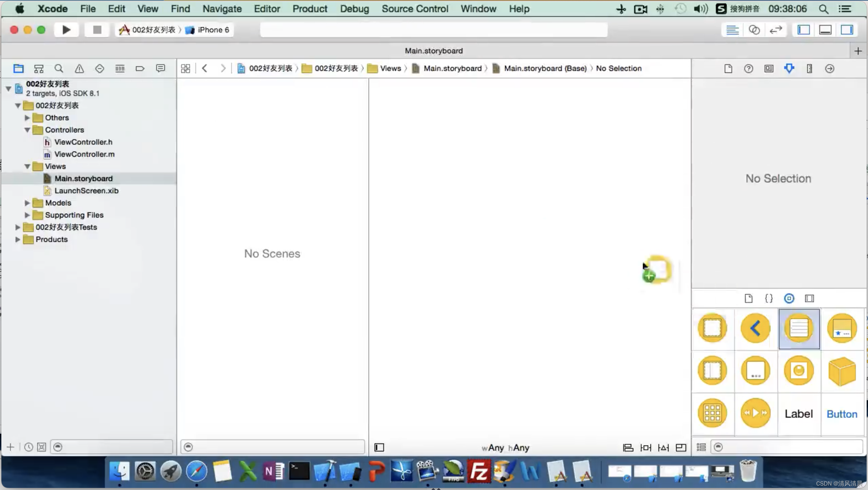
Task: Select the Navigation Controller object
Action: tap(755, 328)
